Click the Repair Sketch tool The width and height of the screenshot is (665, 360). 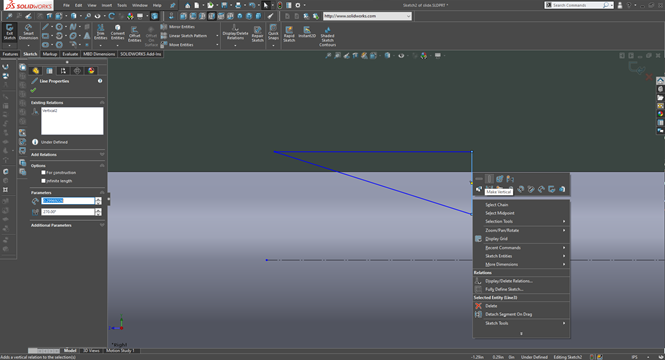click(257, 34)
